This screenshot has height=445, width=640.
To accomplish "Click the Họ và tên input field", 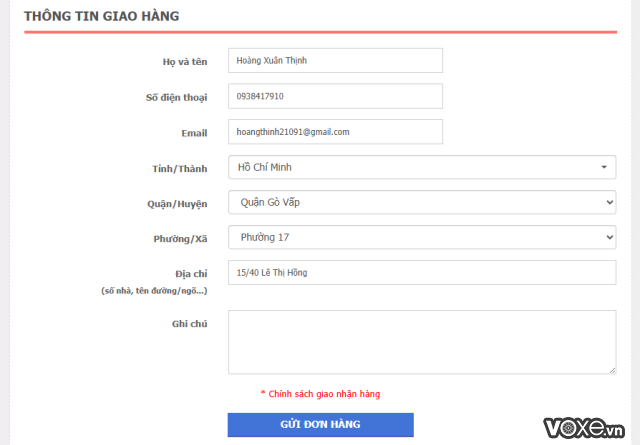I will click(x=335, y=61).
